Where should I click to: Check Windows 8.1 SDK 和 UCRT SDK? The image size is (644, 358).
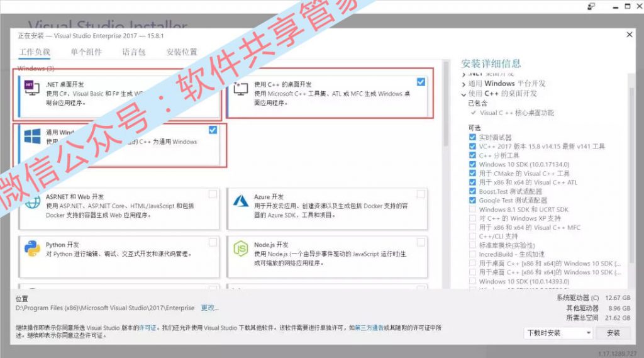[472, 210]
